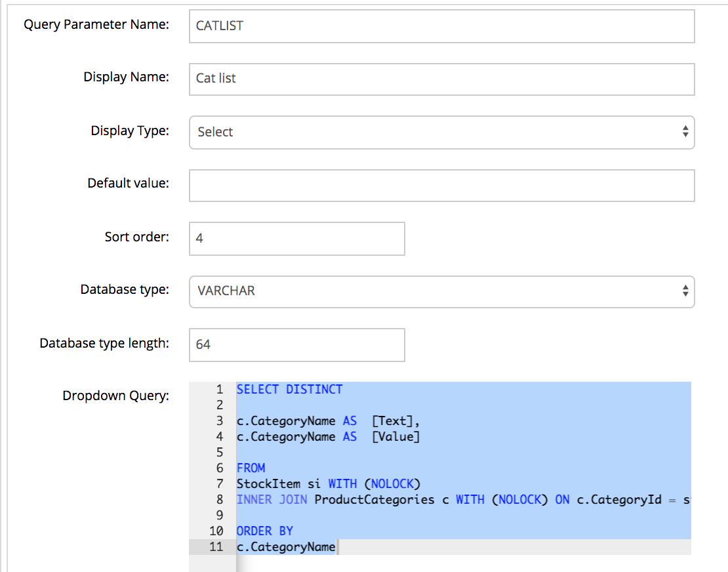This screenshot has height=572, width=728.
Task: Click the ORDER BY keyword line
Action: (x=264, y=531)
